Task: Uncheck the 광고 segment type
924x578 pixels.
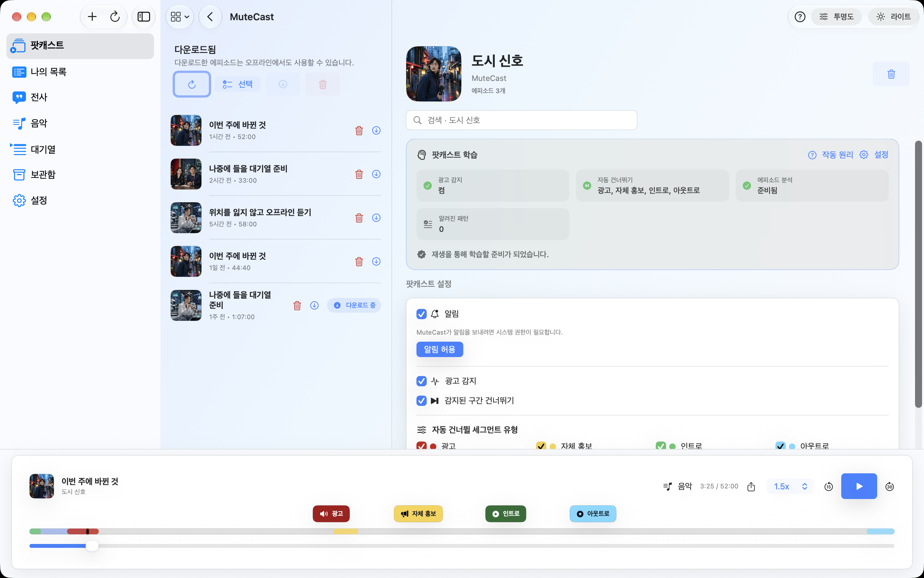Action: [421, 446]
